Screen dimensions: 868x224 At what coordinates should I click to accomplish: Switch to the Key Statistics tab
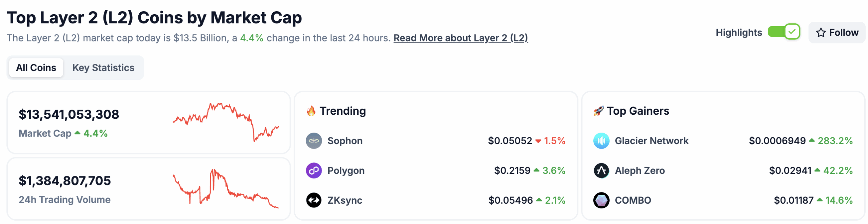103,68
